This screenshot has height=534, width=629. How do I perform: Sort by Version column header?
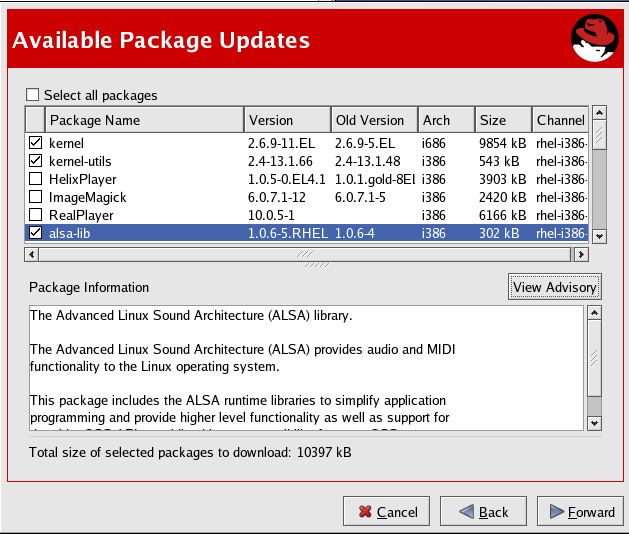[286, 120]
